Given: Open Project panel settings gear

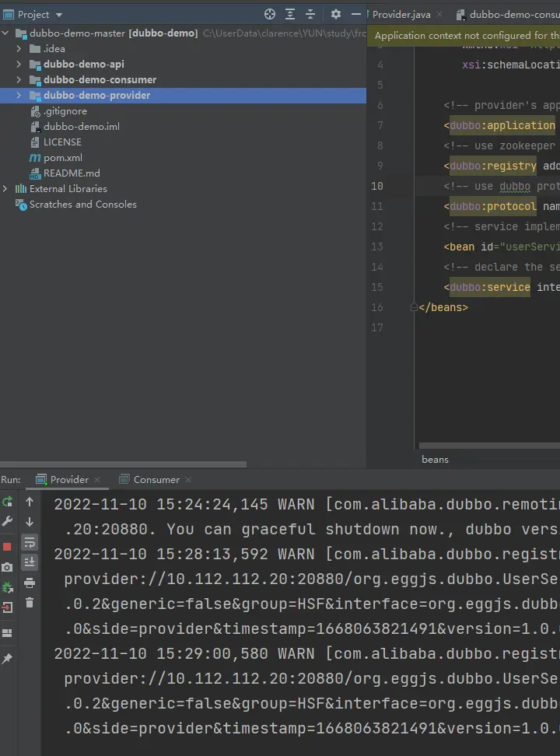Looking at the screenshot, I should (336, 14).
